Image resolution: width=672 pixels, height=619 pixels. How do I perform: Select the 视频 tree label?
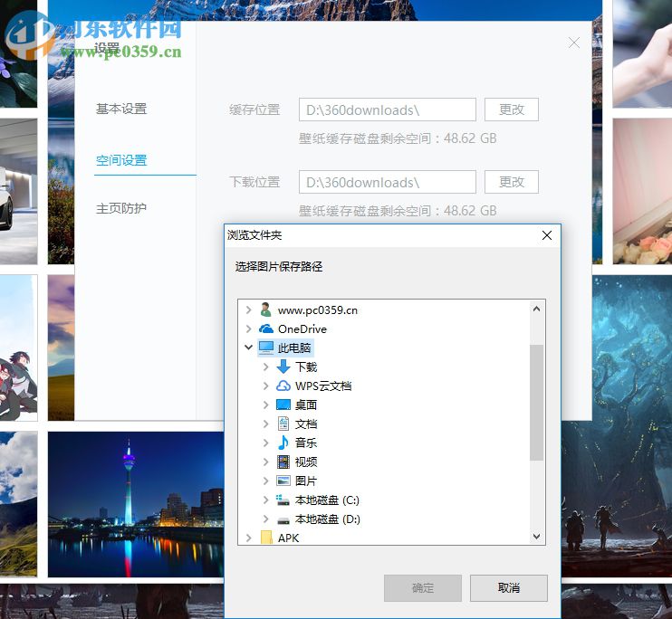point(306,462)
